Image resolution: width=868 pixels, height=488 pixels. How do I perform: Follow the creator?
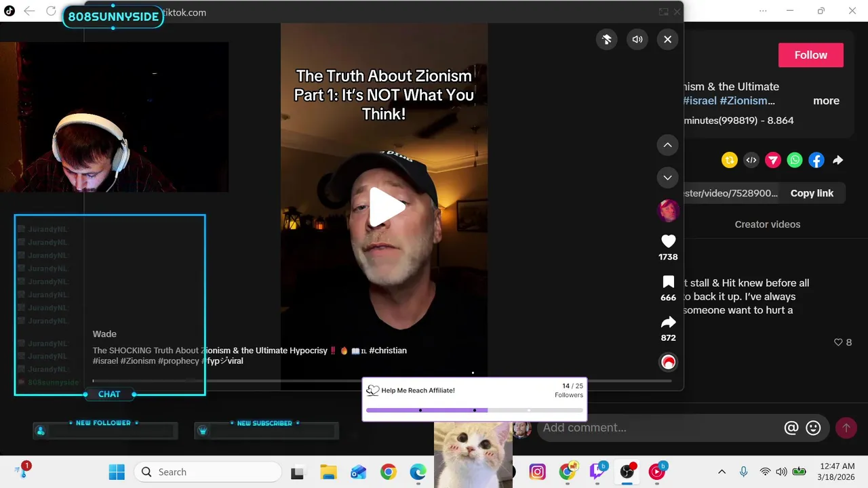811,55
